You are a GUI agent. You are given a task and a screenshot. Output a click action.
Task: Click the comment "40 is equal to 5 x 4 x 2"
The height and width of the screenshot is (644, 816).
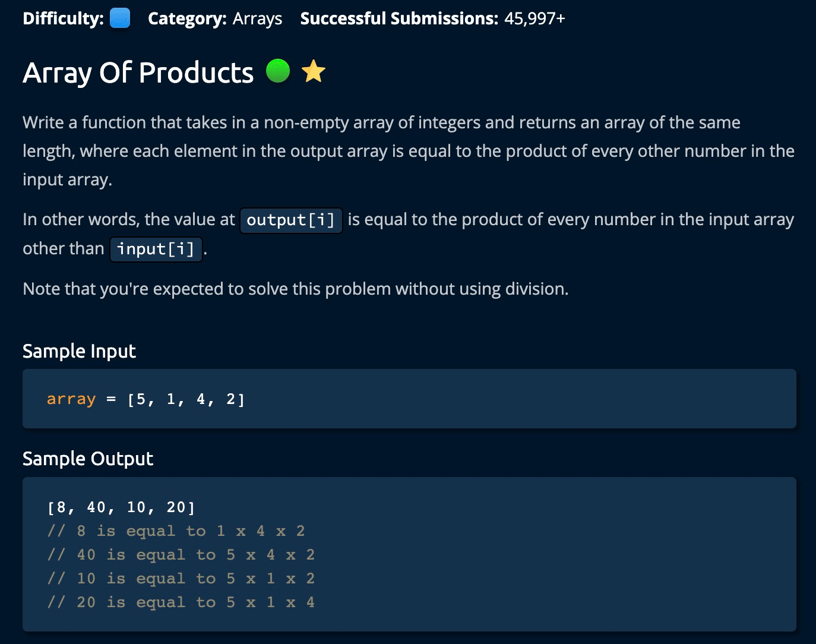181,555
